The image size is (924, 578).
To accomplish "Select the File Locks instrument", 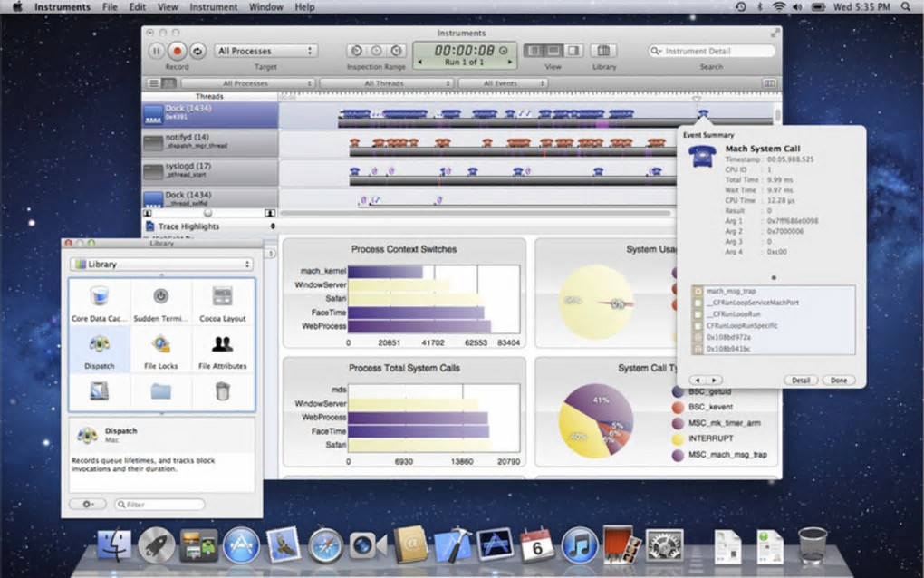I will tap(161, 351).
